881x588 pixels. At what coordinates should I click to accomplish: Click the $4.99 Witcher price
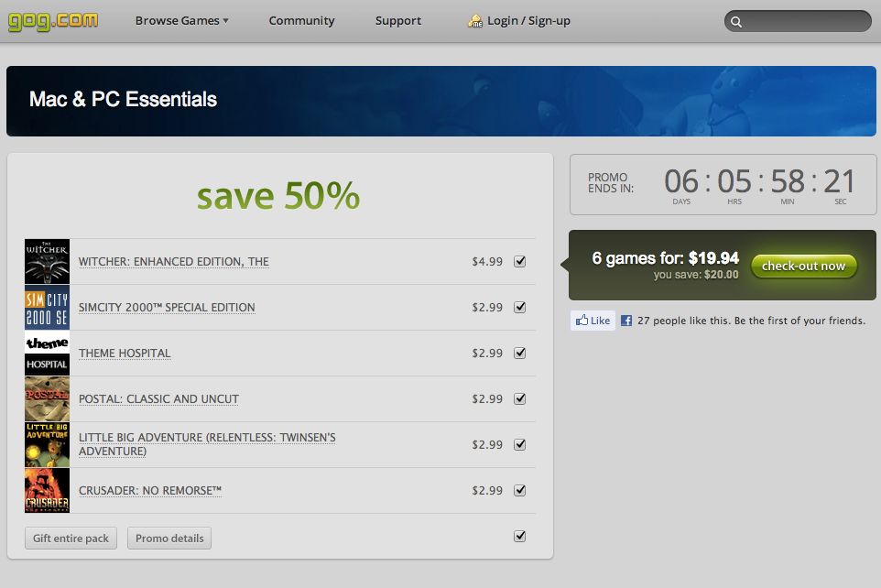click(x=487, y=261)
